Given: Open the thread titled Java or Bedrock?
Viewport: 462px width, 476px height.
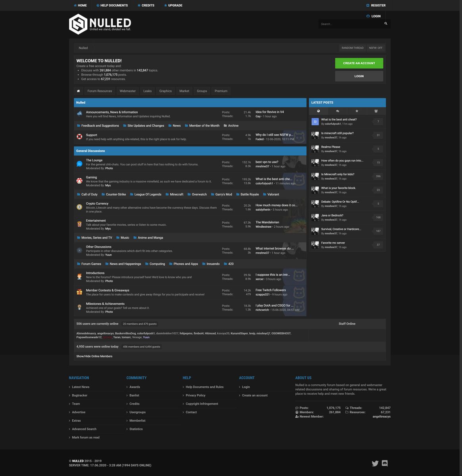Looking at the screenshot, I should click(333, 215).
